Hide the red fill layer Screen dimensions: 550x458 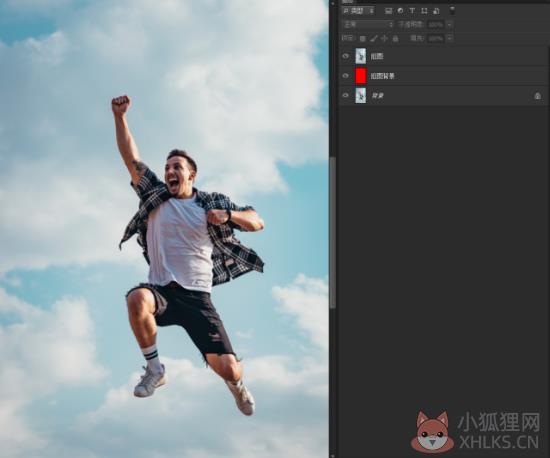[346, 76]
